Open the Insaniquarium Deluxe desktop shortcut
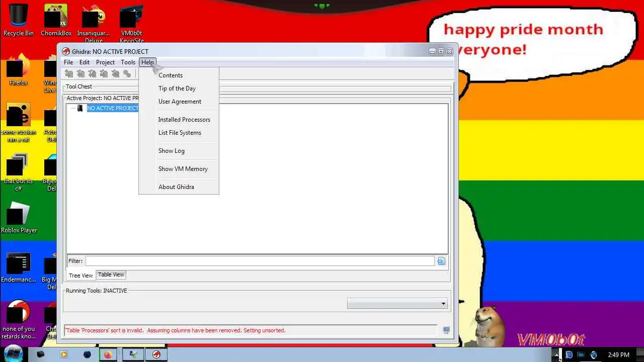This screenshot has width=644, height=362. [x=94, y=23]
